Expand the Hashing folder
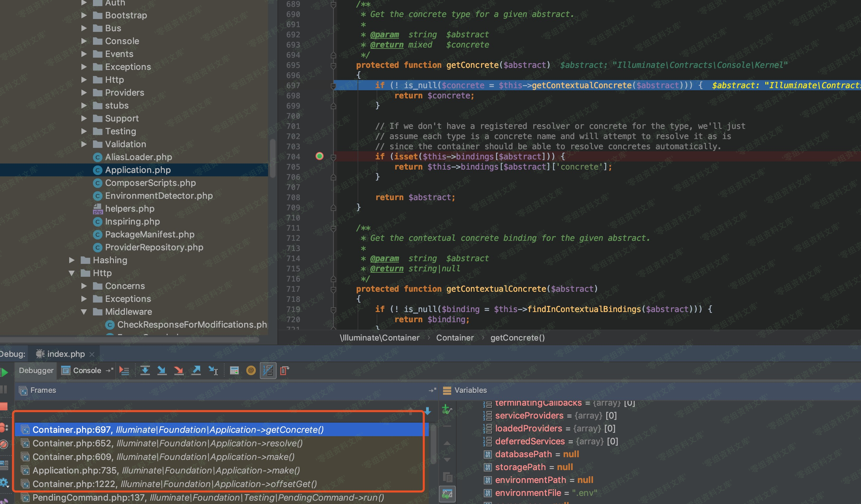 72,260
